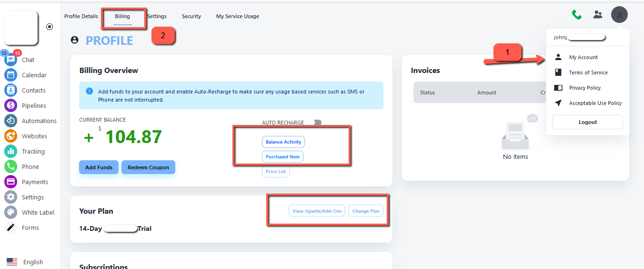Toggle the Auto Recharge switch

pos(317,123)
